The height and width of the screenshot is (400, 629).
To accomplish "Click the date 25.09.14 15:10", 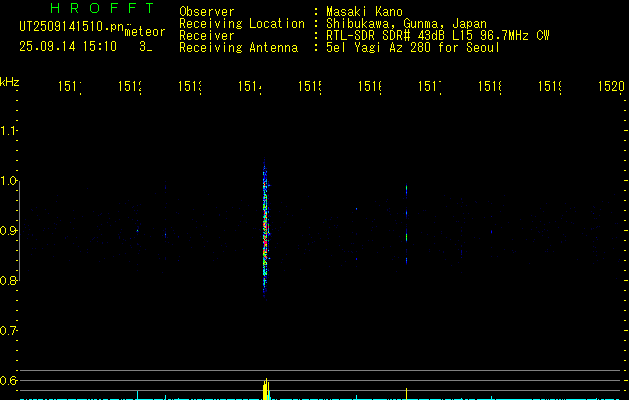I will (x=68, y=47).
